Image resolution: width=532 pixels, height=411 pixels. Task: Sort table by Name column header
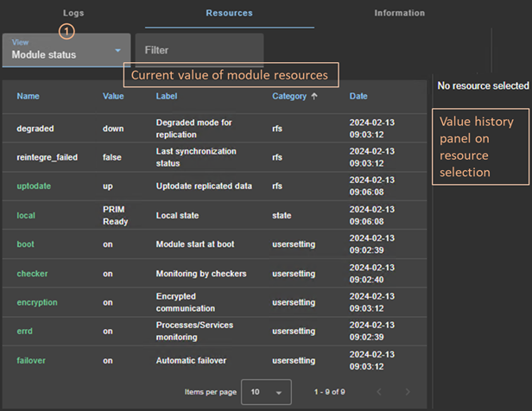[28, 97]
